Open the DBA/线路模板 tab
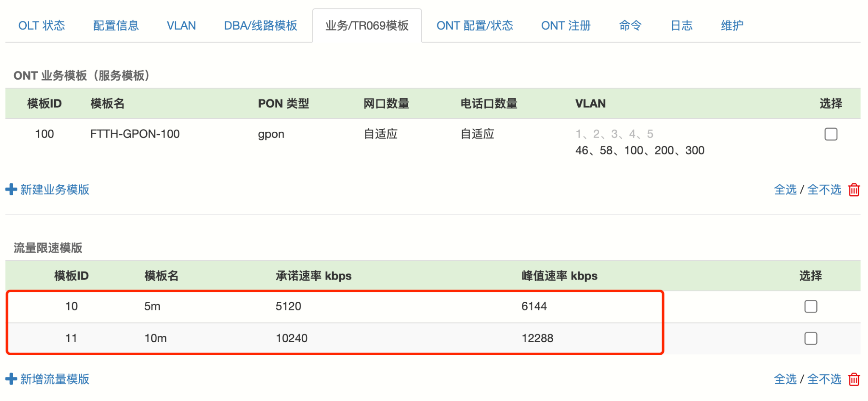Viewport: 868px width, 401px height. pyautogui.click(x=260, y=25)
